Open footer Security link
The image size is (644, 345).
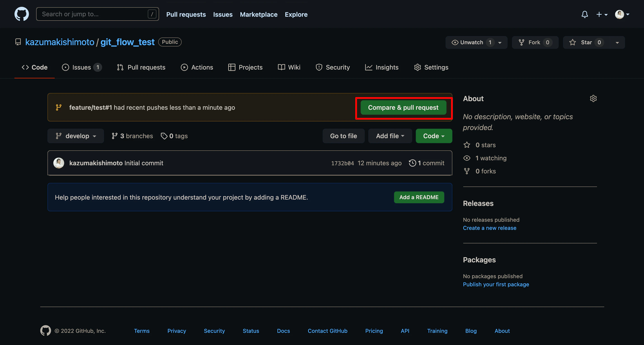coord(214,331)
